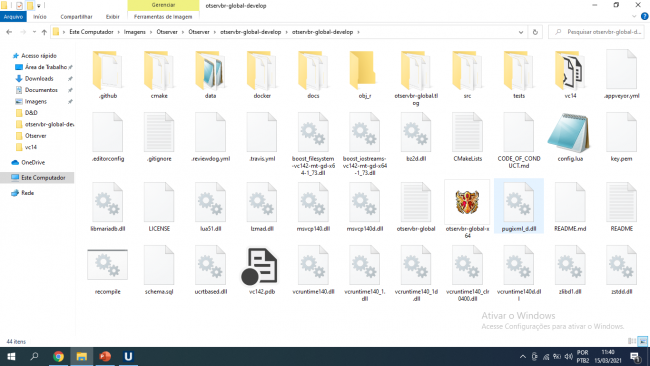Screen dimensions: 650x366
Task: Select the README.md file
Action: [570, 207]
